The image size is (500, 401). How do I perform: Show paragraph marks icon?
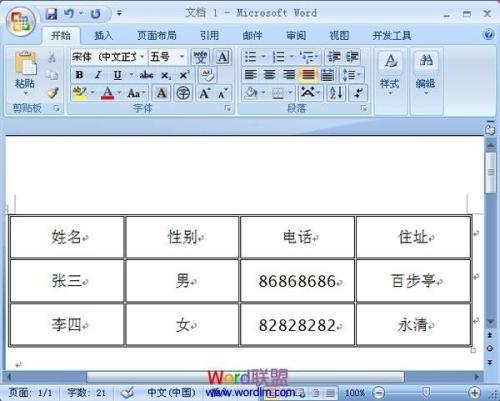click(x=358, y=93)
